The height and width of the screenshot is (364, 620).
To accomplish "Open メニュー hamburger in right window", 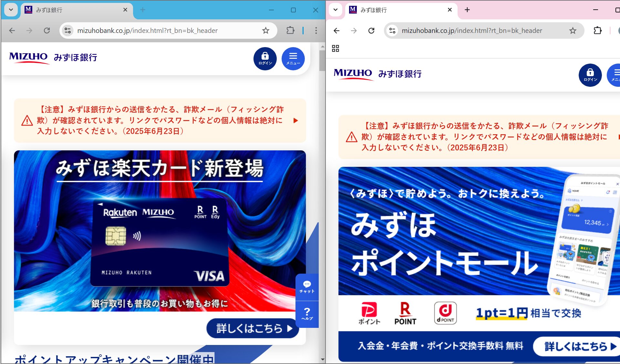I will tap(614, 75).
